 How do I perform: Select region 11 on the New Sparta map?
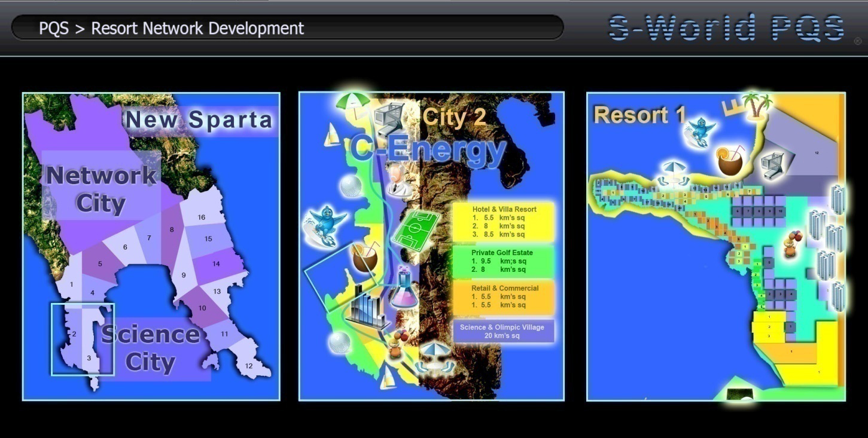pyautogui.click(x=224, y=334)
